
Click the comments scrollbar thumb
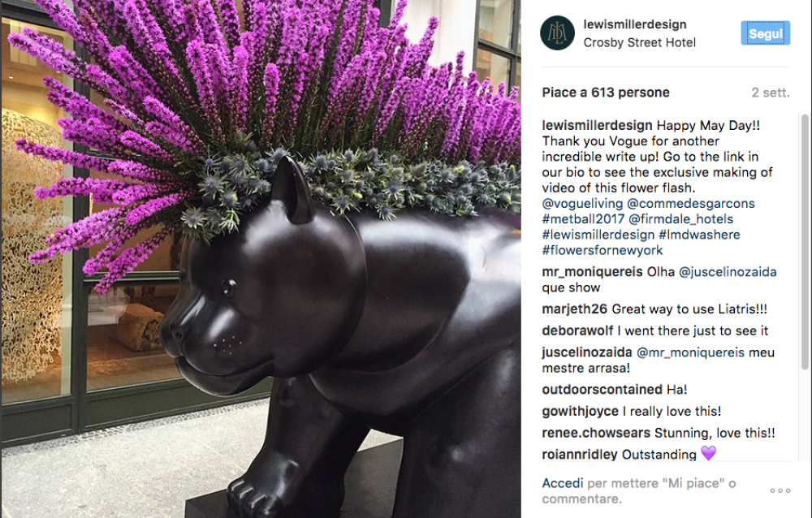click(805, 241)
